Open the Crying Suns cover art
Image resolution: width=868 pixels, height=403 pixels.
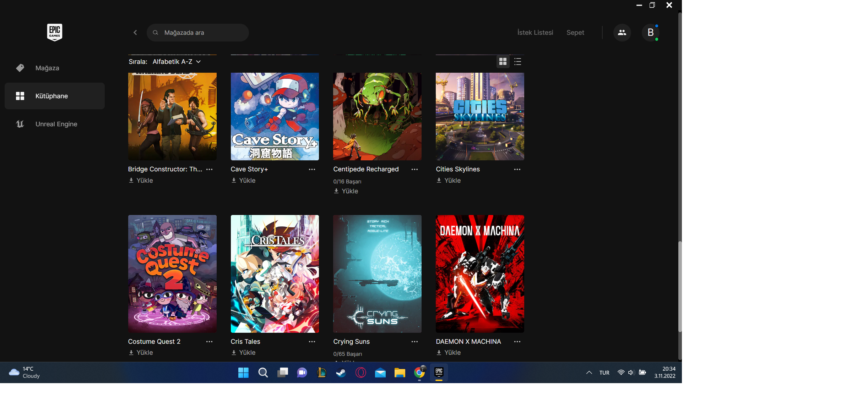coord(378,274)
